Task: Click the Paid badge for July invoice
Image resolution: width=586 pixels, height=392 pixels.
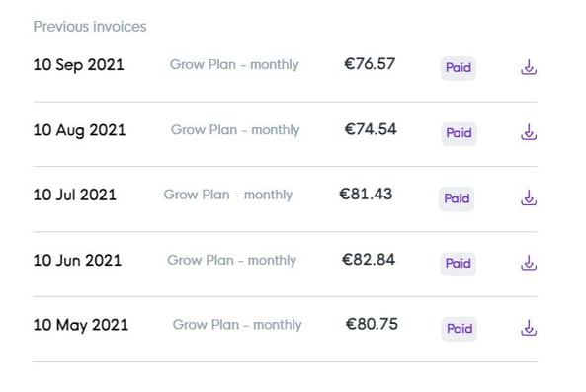Action: click(x=457, y=198)
